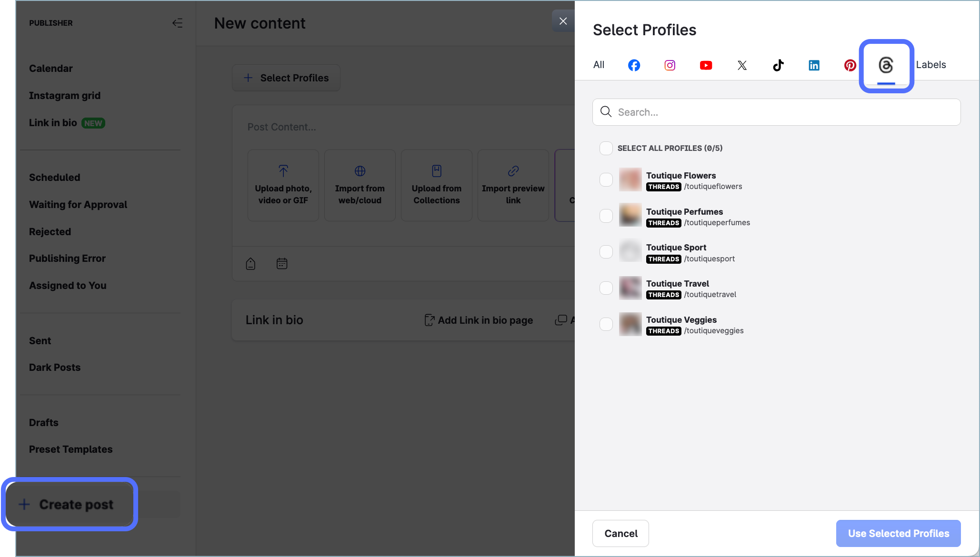Check Select All Profiles checkbox

click(606, 148)
